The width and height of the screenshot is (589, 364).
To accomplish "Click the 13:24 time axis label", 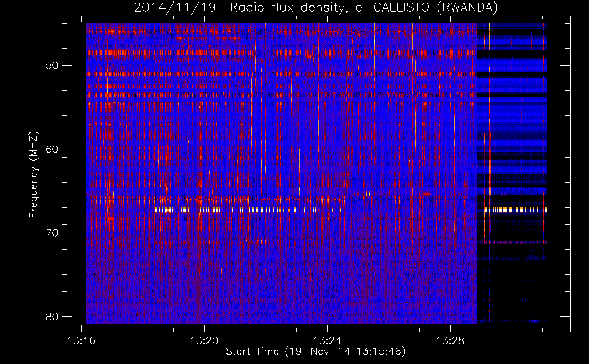I will click(x=327, y=341).
